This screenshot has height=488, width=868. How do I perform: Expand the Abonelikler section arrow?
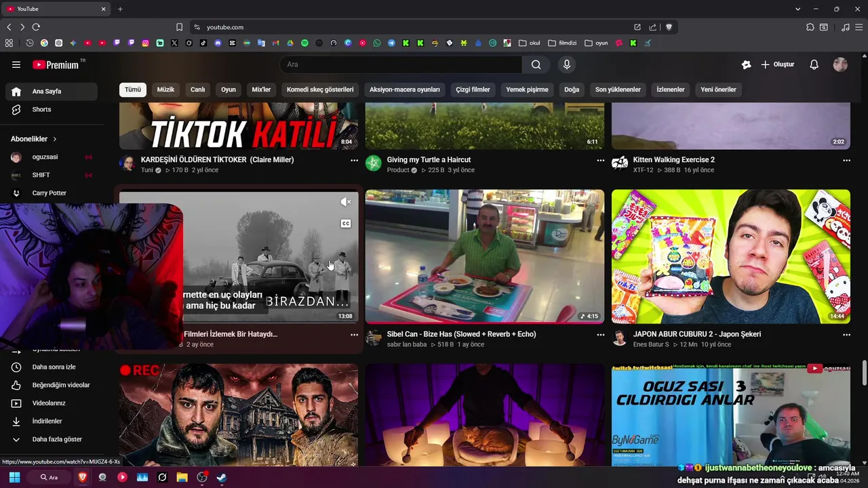coord(55,139)
